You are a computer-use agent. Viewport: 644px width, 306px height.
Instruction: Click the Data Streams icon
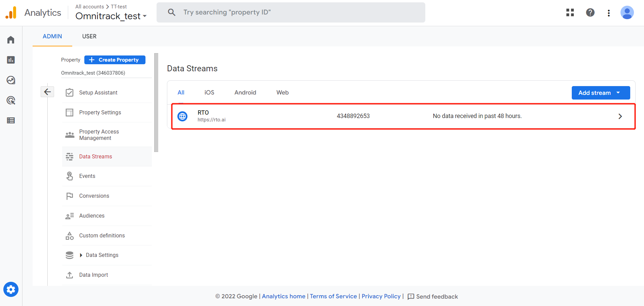click(70, 156)
